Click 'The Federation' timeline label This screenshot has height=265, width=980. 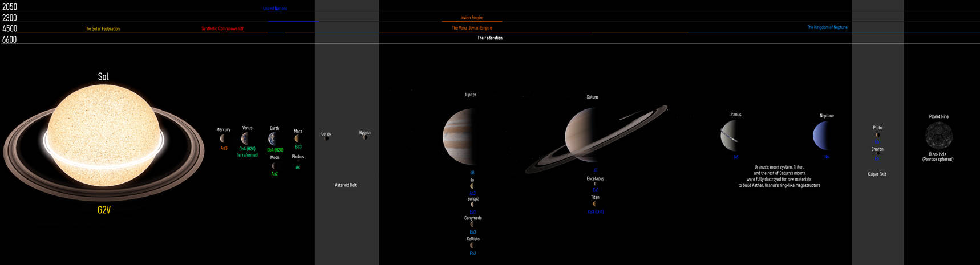coord(490,38)
